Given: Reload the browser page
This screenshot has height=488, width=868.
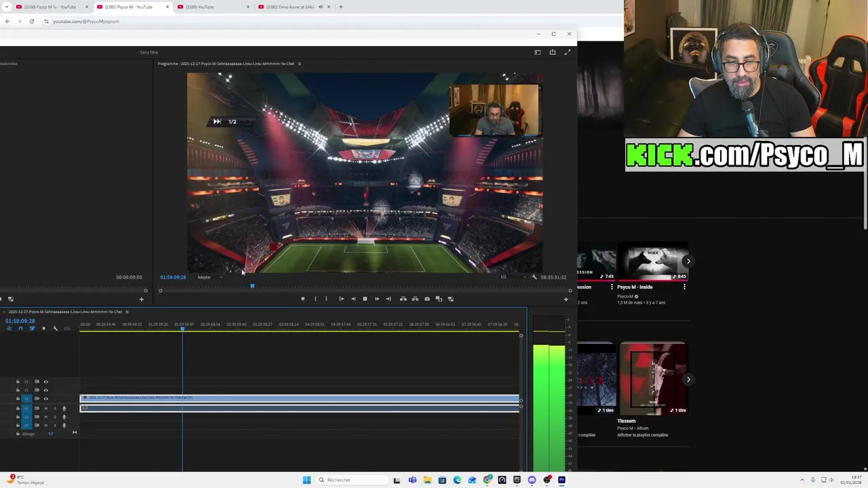Looking at the screenshot, I should (31, 21).
